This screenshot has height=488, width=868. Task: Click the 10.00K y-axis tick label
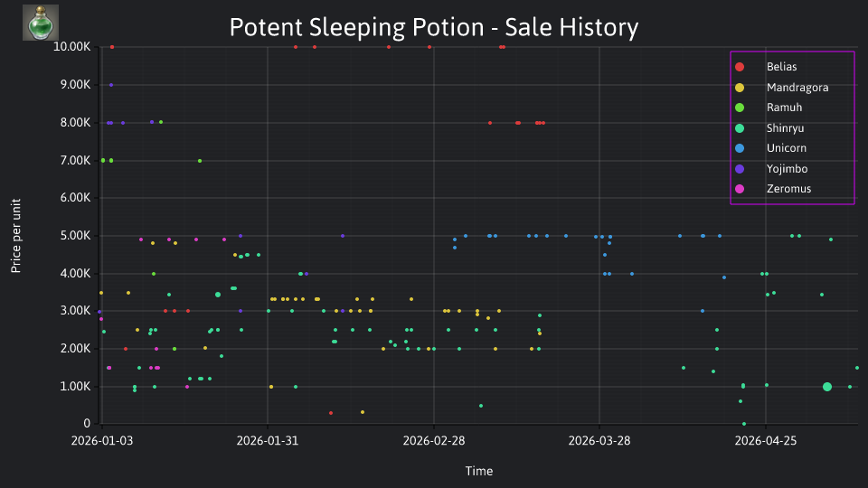point(72,47)
